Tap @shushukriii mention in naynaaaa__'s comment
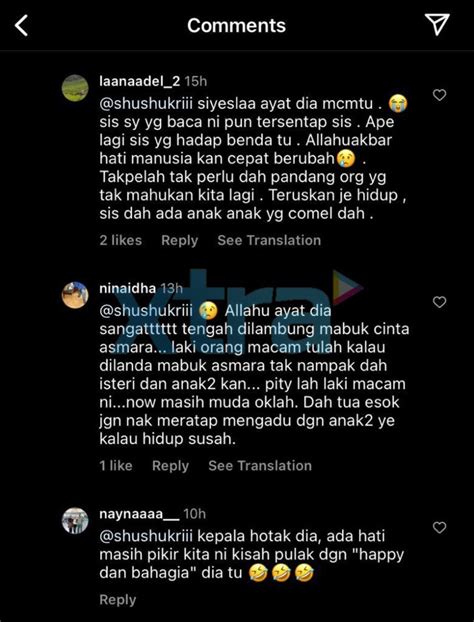 146,536
